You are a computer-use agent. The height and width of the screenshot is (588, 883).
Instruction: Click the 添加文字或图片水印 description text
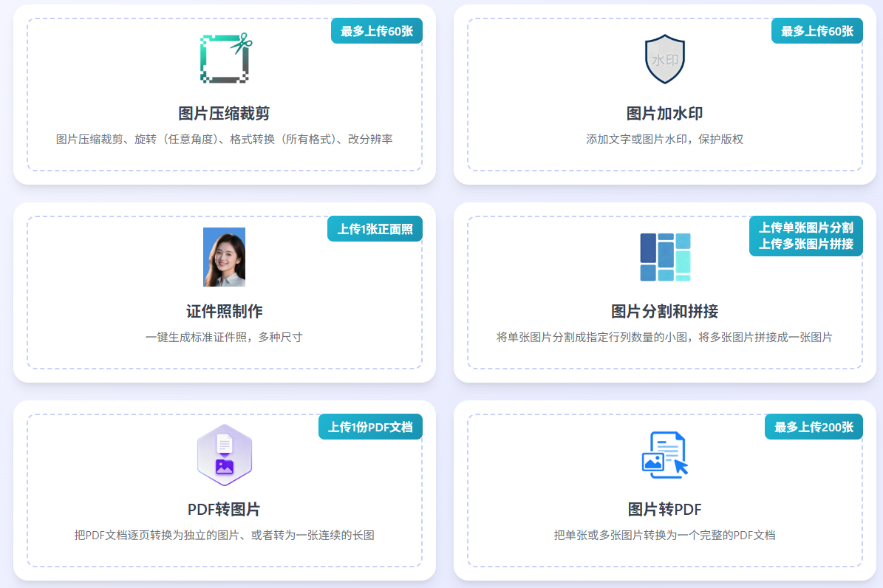pyautogui.click(x=664, y=140)
